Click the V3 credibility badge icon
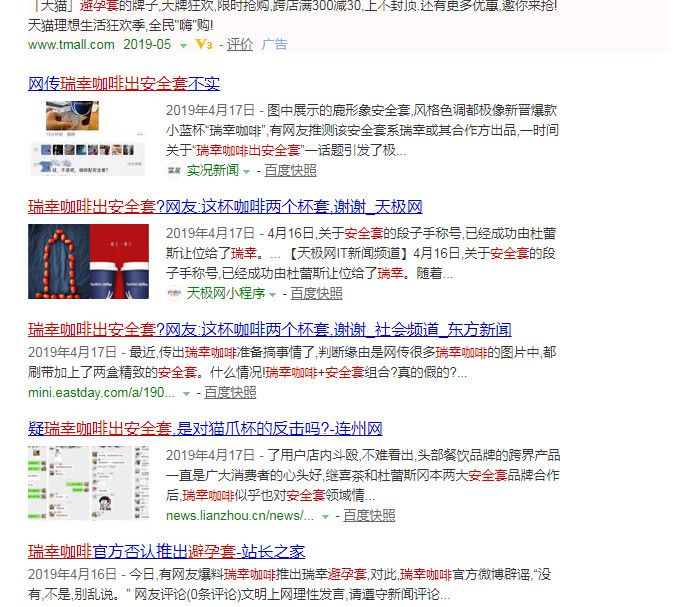Viewport: 676px width, 607px height. click(203, 44)
